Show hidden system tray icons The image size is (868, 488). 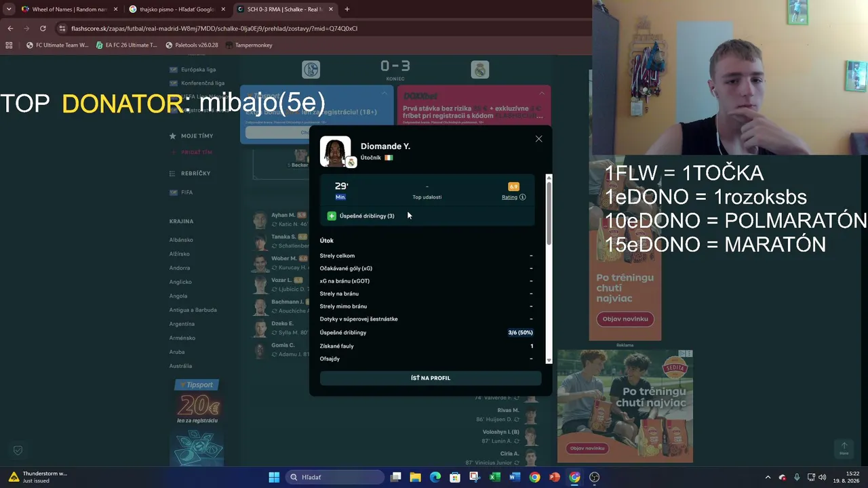tap(768, 477)
